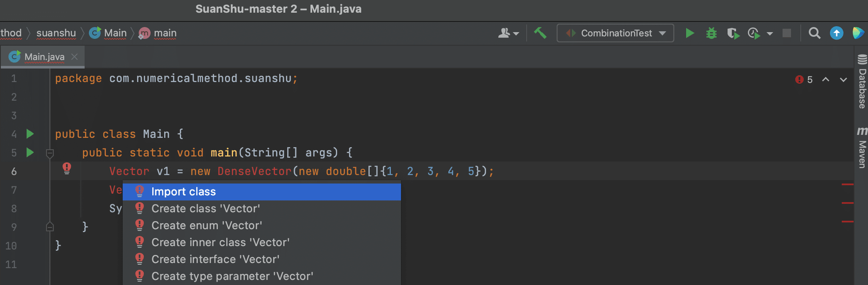Click the grey Stop button
The image size is (868, 285).
(787, 33)
